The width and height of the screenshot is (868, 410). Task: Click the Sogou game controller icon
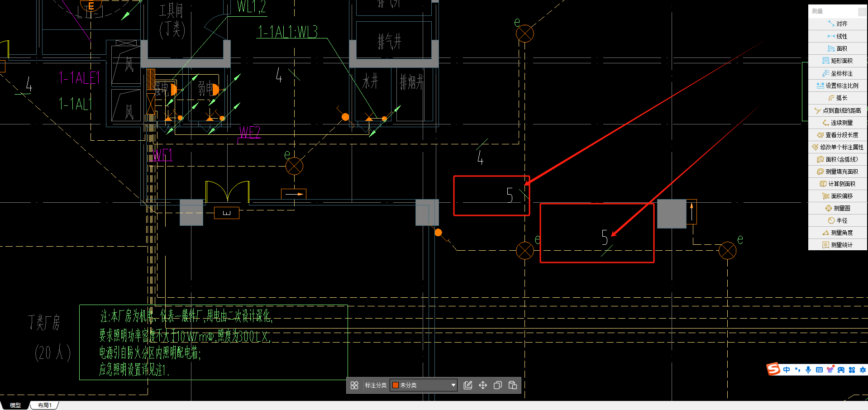tap(841, 370)
